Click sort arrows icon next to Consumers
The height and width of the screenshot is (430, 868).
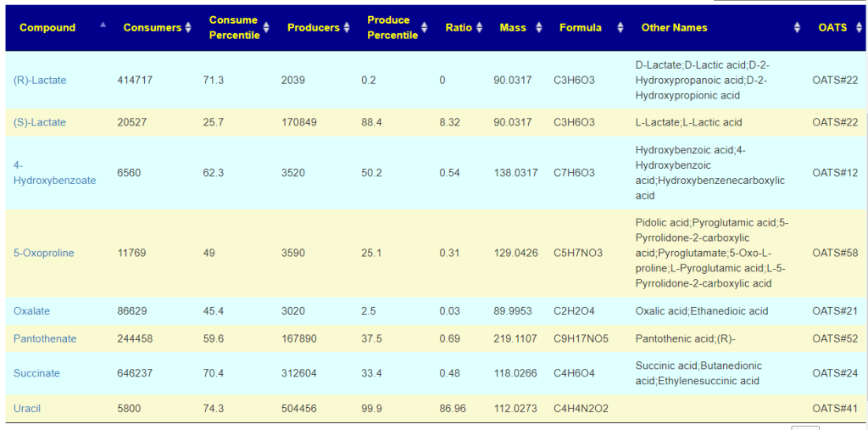click(188, 28)
